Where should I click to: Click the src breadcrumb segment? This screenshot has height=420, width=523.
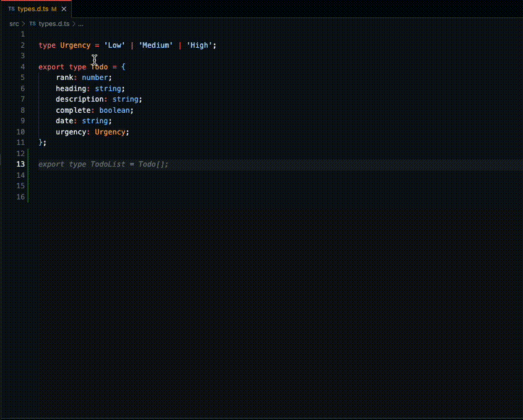point(14,24)
